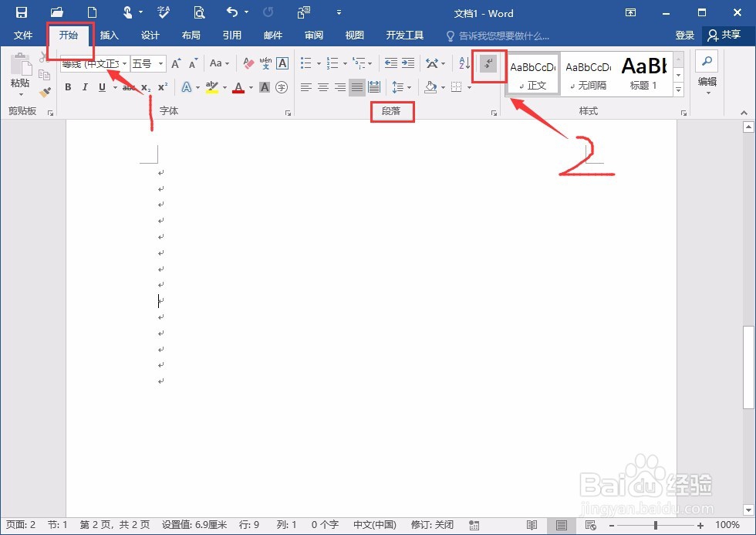Open borders dropdown arrow
Screen dimensions: 756x535
pyautogui.click(x=469, y=88)
